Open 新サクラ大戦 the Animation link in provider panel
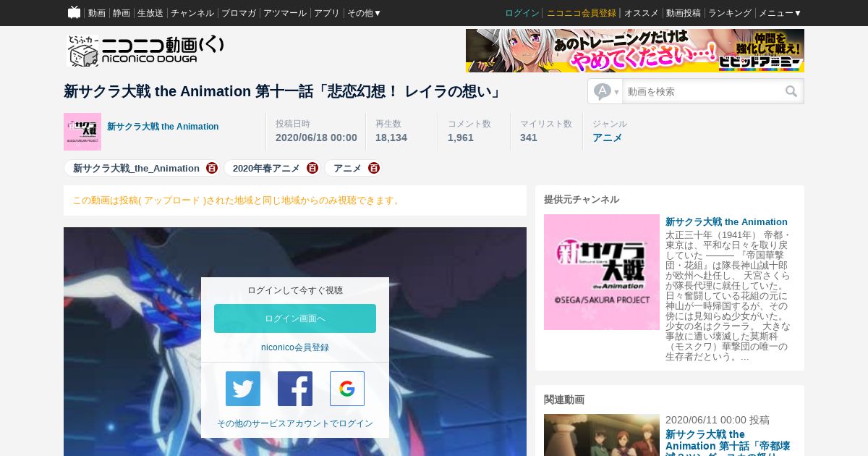Image resolution: width=868 pixels, height=456 pixels. coord(726,221)
